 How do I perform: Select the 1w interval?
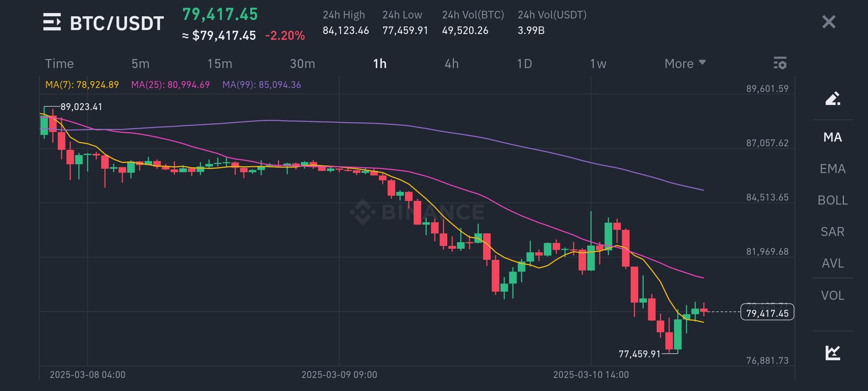pyautogui.click(x=598, y=64)
